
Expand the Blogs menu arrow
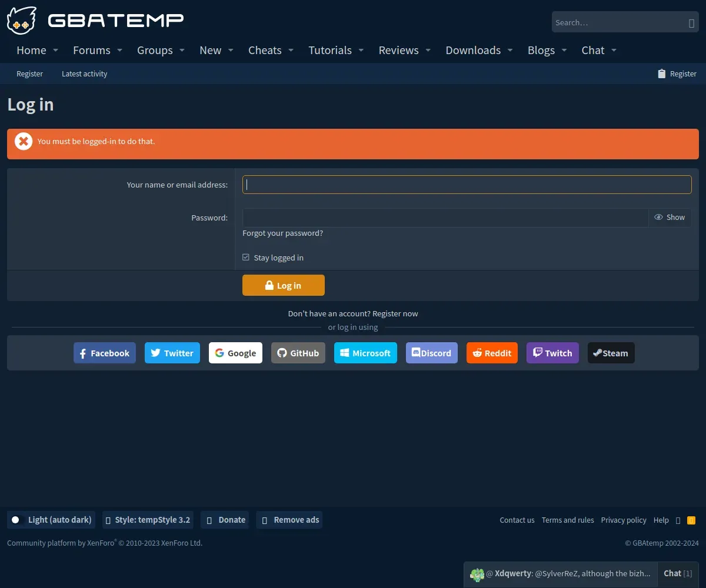pyautogui.click(x=564, y=51)
